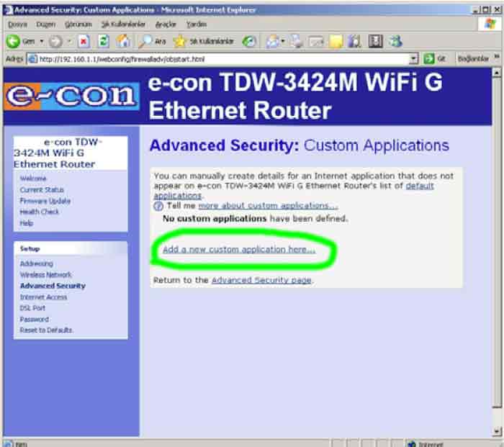504x447 pixels.
Task: Open the more about custom applications link
Action: 268,206
